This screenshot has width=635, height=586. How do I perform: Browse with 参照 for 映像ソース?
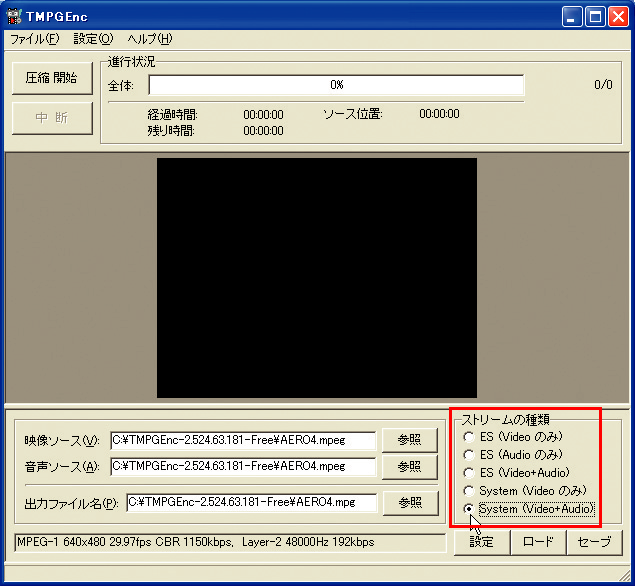[x=410, y=440]
